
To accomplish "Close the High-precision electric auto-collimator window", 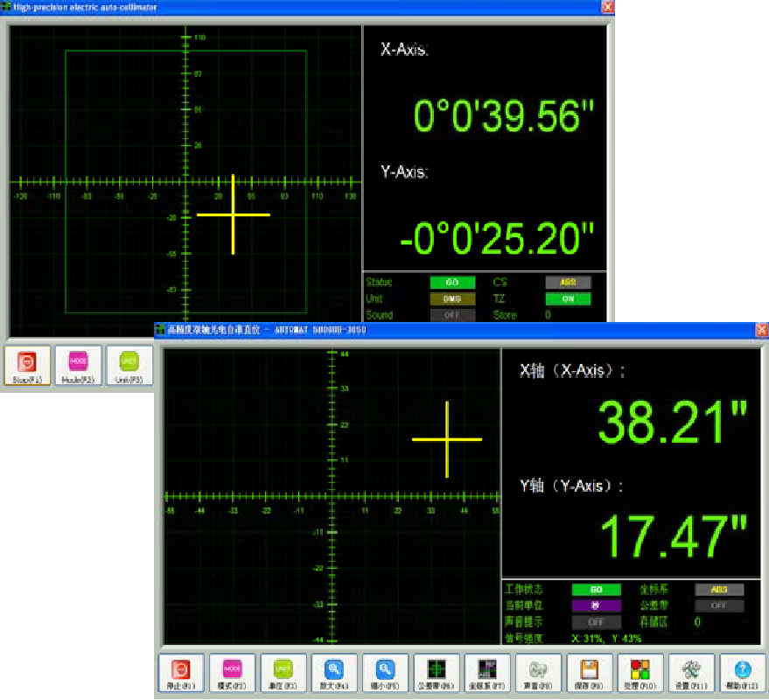I will 607,6.
